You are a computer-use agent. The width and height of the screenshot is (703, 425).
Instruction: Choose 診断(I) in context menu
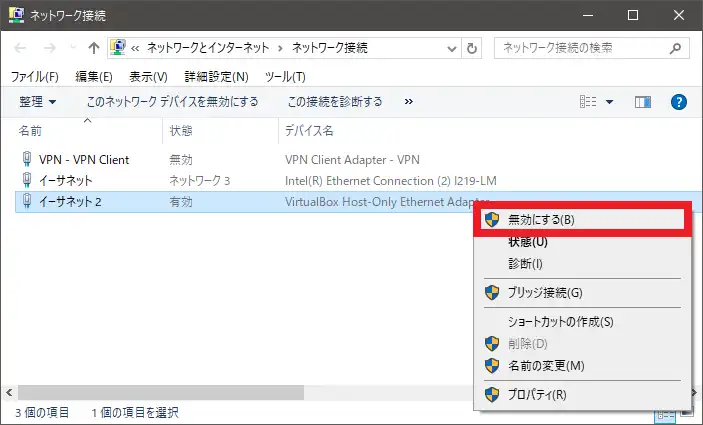coord(582,264)
